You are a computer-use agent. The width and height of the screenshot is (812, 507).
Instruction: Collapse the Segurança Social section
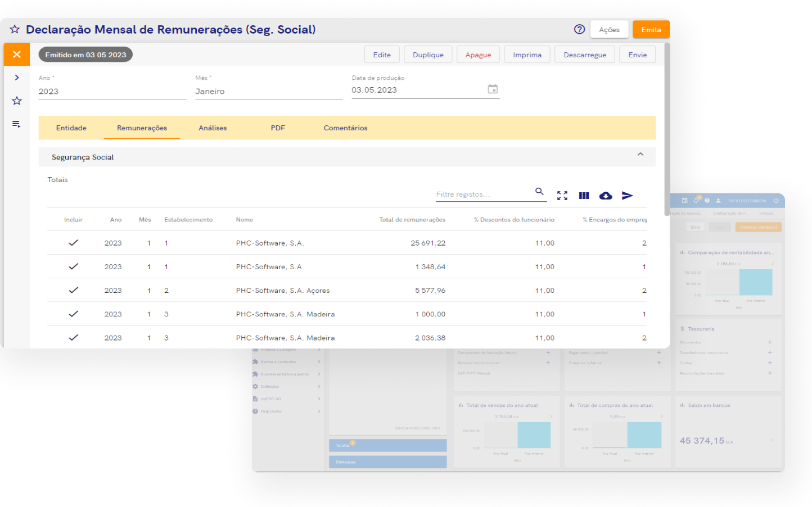[x=640, y=155]
